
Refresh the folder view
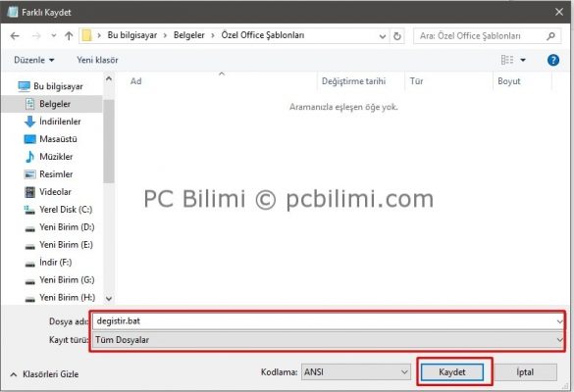(x=397, y=36)
